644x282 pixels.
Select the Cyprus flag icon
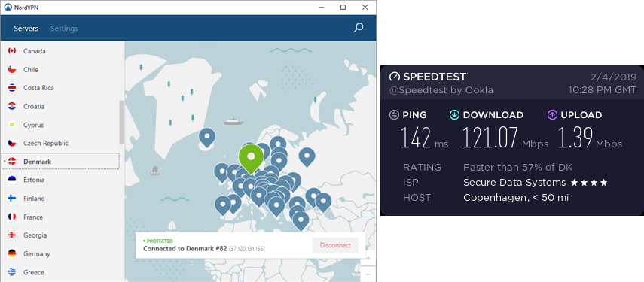pos(12,125)
